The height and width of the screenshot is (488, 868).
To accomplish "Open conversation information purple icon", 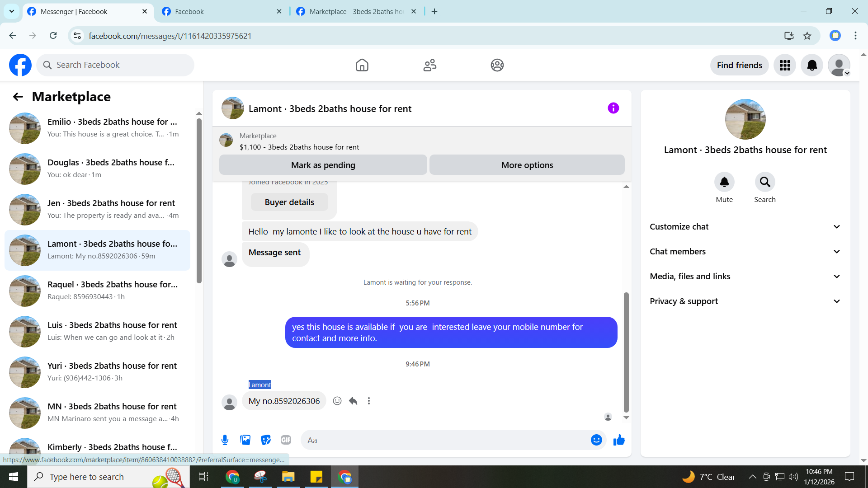I will 613,108.
